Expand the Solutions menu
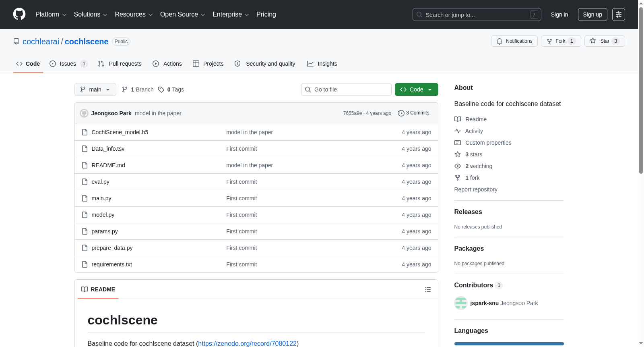Screen dimensions: 644x347 [91, 15]
